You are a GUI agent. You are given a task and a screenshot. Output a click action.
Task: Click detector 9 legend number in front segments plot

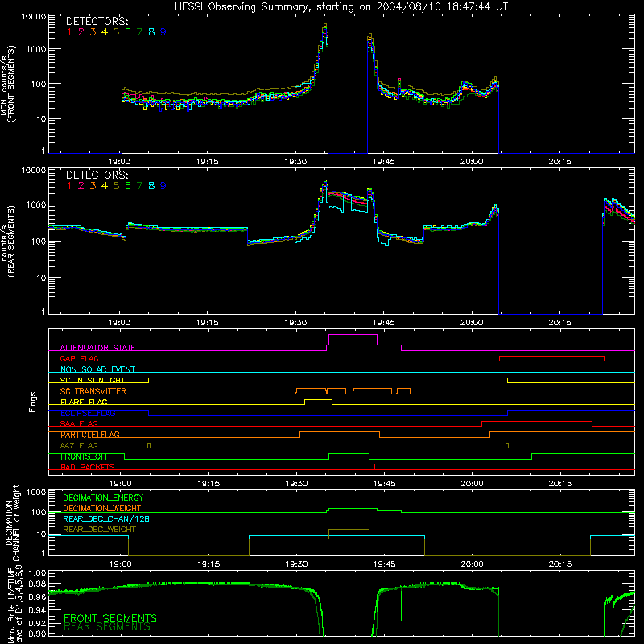click(163, 31)
